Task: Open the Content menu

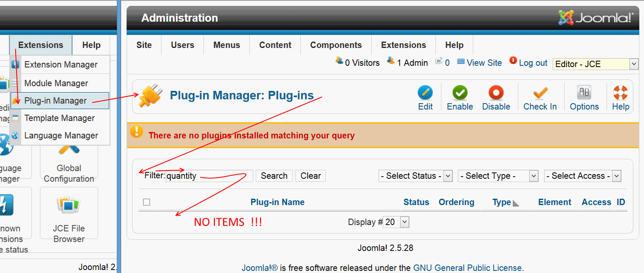Action: (275, 45)
